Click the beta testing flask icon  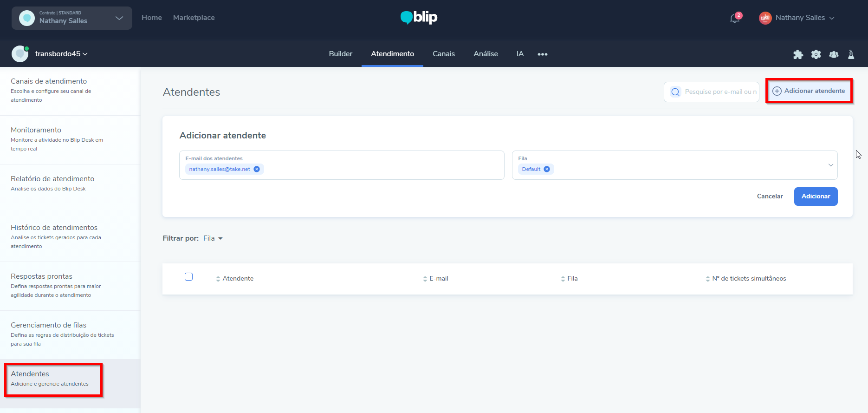[x=851, y=54]
